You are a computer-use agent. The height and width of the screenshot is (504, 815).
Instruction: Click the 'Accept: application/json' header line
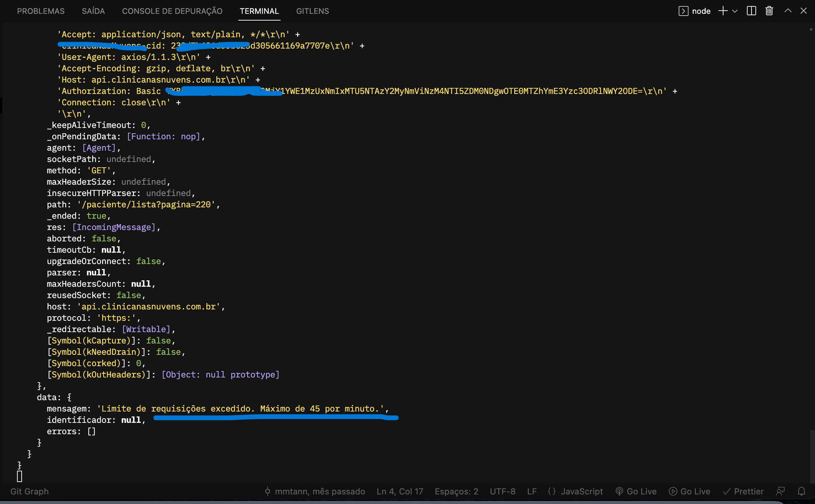(179, 34)
